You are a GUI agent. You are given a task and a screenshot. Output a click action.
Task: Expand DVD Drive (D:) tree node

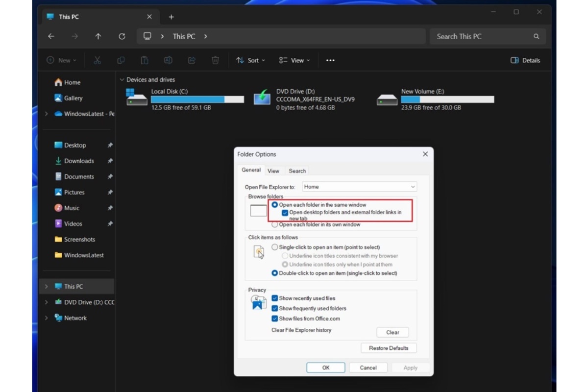tap(47, 302)
